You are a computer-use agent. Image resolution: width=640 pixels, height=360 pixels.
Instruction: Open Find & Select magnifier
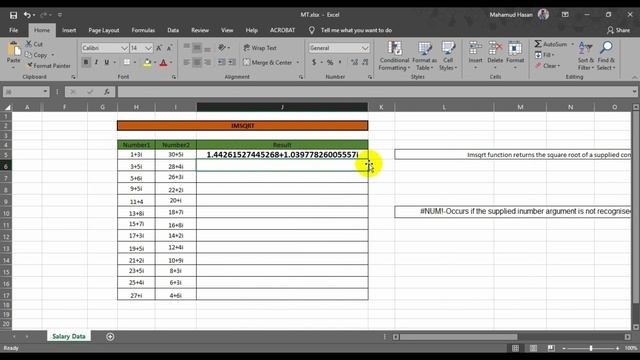point(606,56)
